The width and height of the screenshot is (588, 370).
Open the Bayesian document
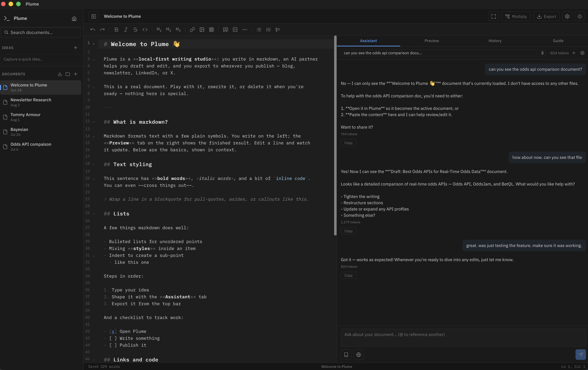pos(41,132)
